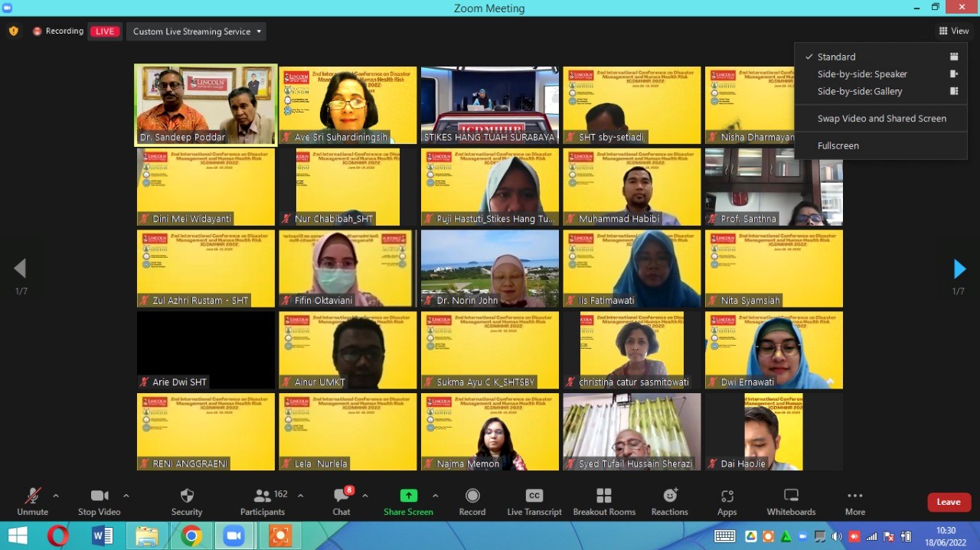Open Breakout Rooms icon
This screenshot has height=550, width=980.
pyautogui.click(x=604, y=496)
